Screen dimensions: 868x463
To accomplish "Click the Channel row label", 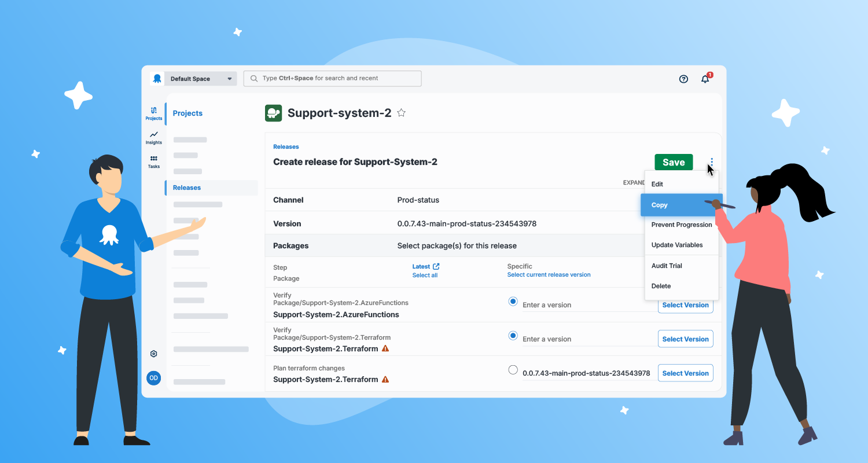I will [288, 200].
